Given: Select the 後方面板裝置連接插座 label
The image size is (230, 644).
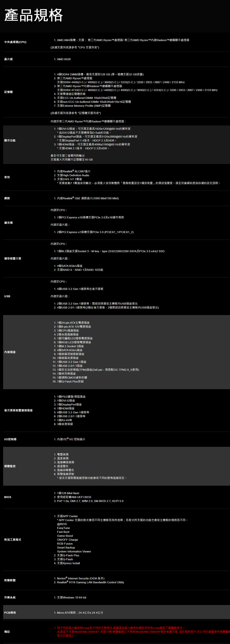Looking at the screenshot, I should (19, 410).
